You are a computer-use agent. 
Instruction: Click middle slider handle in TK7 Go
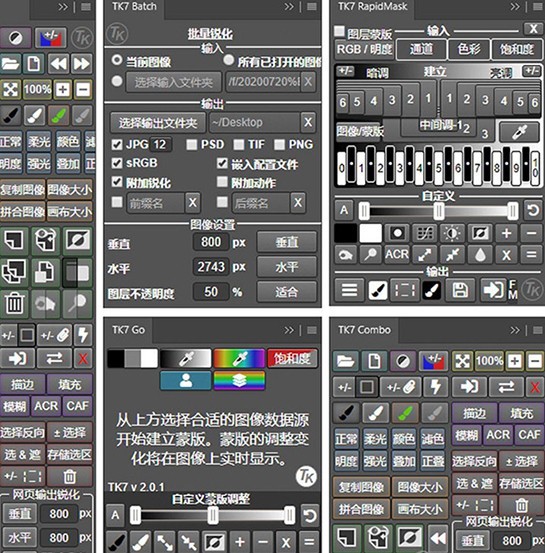(212, 515)
